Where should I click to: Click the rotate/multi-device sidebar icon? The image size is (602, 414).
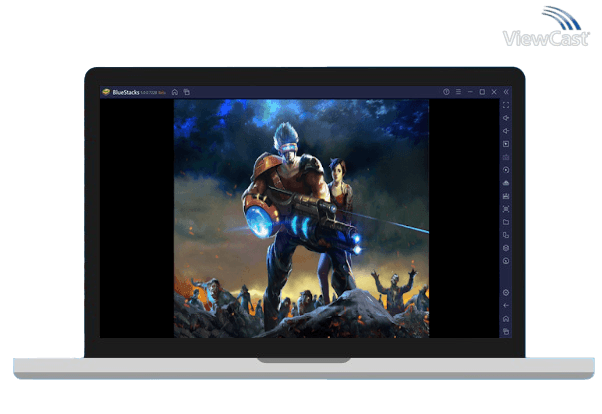[506, 235]
